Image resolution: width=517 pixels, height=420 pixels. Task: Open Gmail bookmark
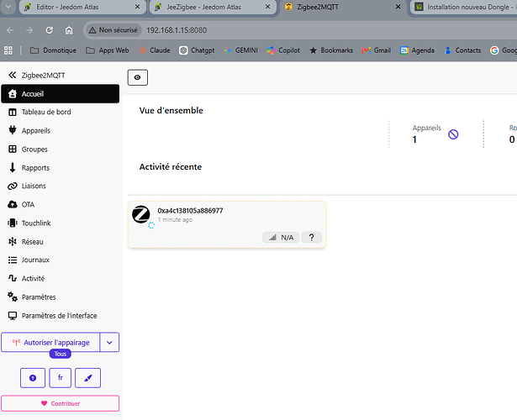click(377, 50)
